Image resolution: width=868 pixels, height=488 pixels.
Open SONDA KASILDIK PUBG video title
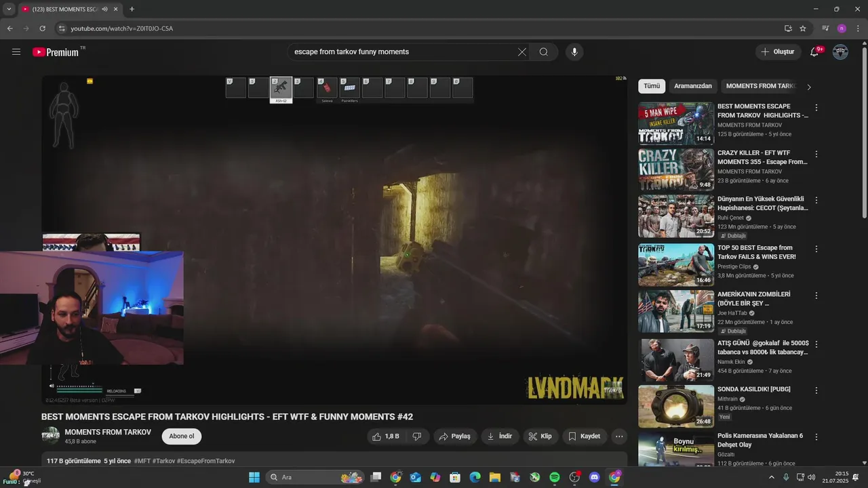[754, 389]
